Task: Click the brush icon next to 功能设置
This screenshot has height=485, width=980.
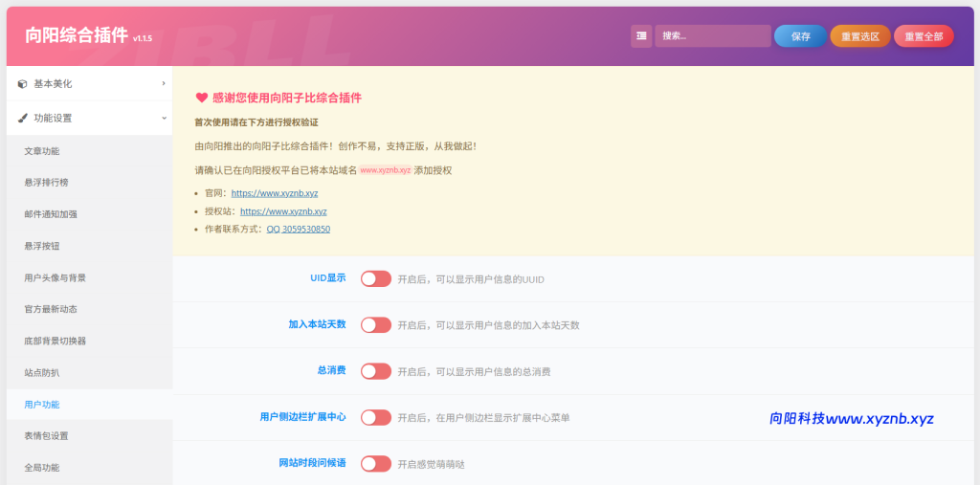Action: [23, 118]
